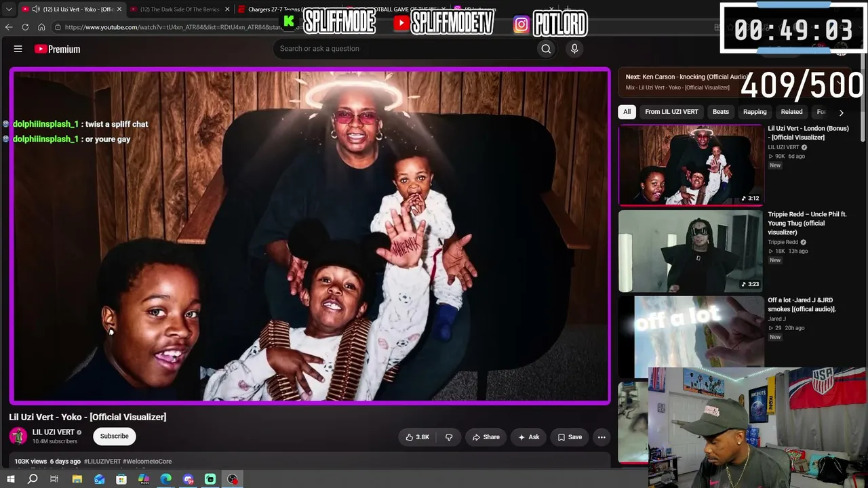Click the Yoko video player
868x488 pixels.
pyautogui.click(x=310, y=236)
